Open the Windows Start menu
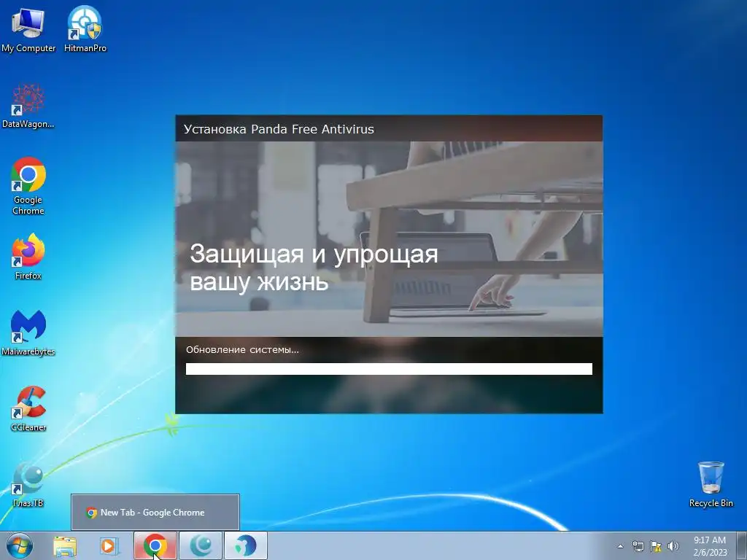 tap(20, 545)
